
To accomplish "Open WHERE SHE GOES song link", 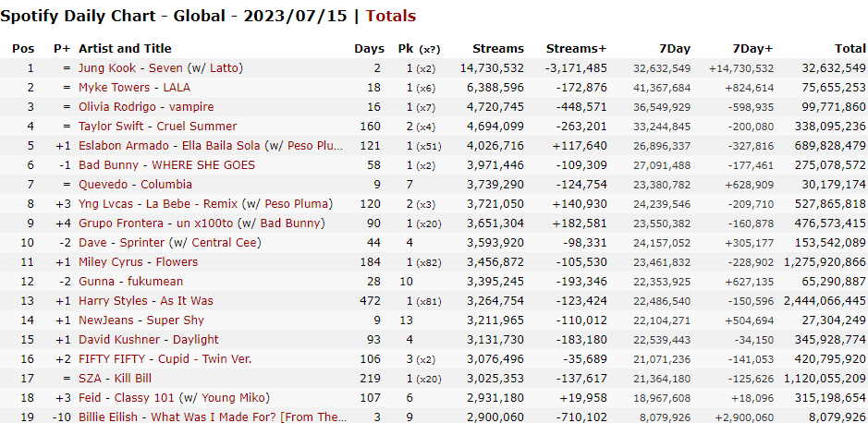I will (203, 164).
